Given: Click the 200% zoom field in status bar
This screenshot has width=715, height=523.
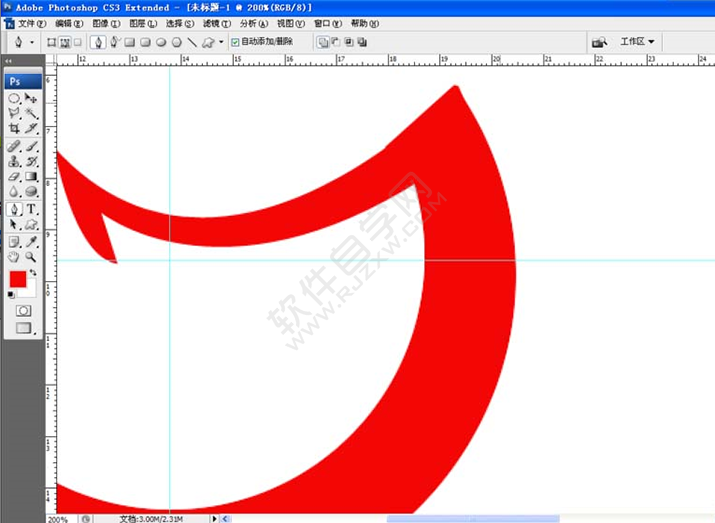Looking at the screenshot, I should click(x=58, y=519).
